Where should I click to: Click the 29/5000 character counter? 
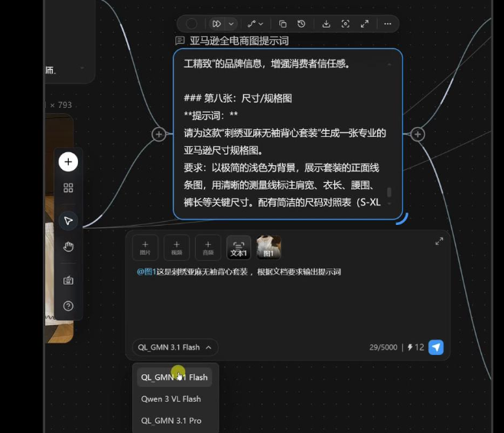(x=383, y=347)
